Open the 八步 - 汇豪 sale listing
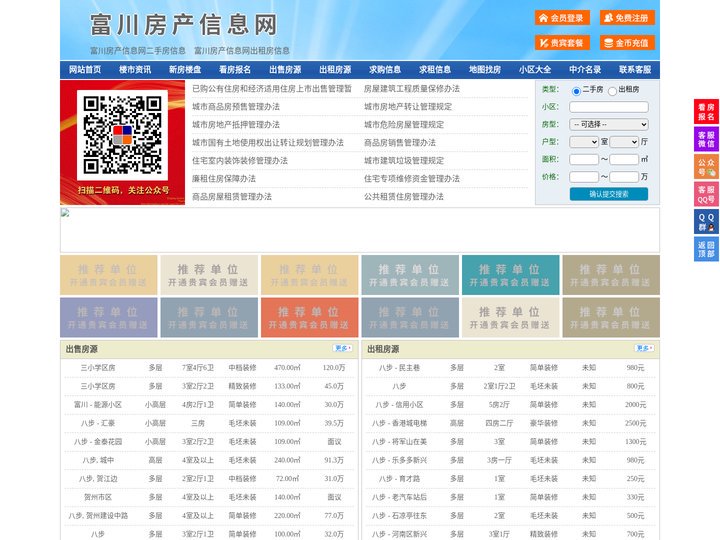Image resolution: width=720 pixels, height=540 pixels. [x=98, y=423]
